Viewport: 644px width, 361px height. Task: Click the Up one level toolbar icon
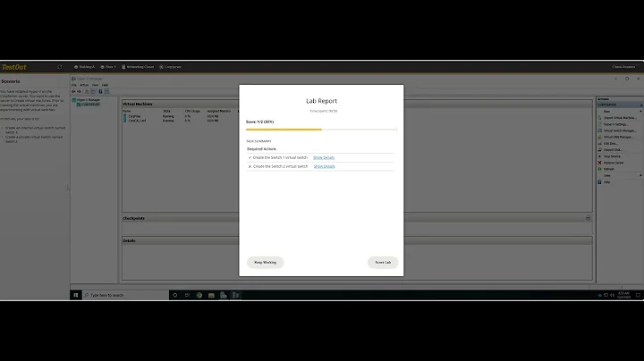click(87, 91)
